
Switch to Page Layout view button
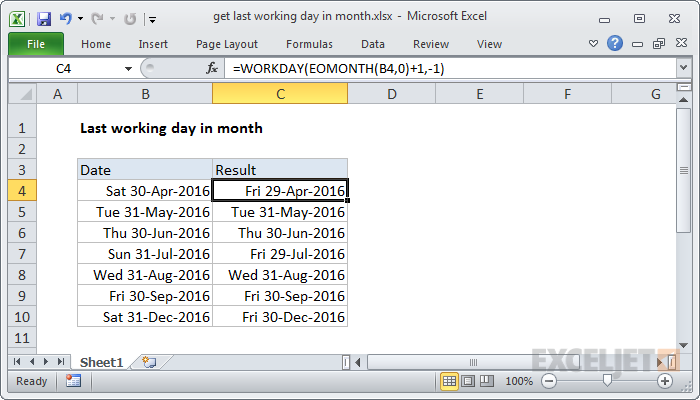[468, 381]
